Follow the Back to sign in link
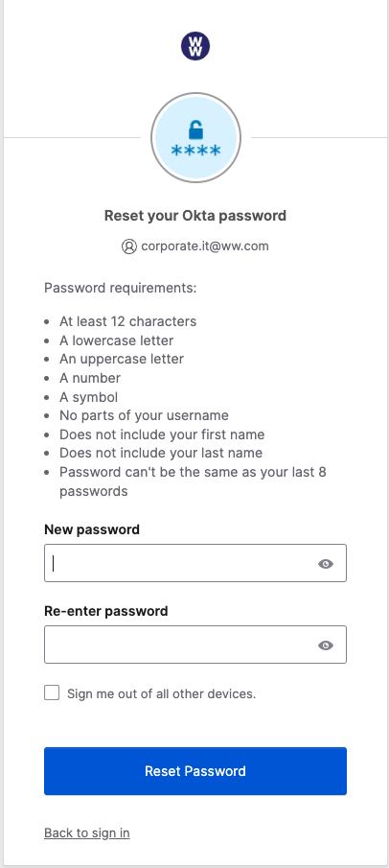The image size is (389, 868). click(x=87, y=833)
